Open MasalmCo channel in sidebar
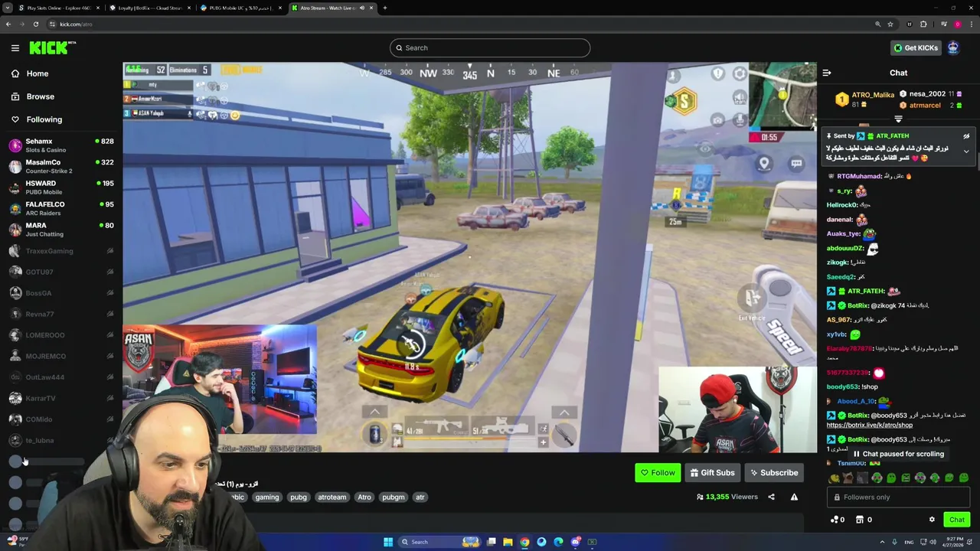980x551 pixels. [61, 166]
